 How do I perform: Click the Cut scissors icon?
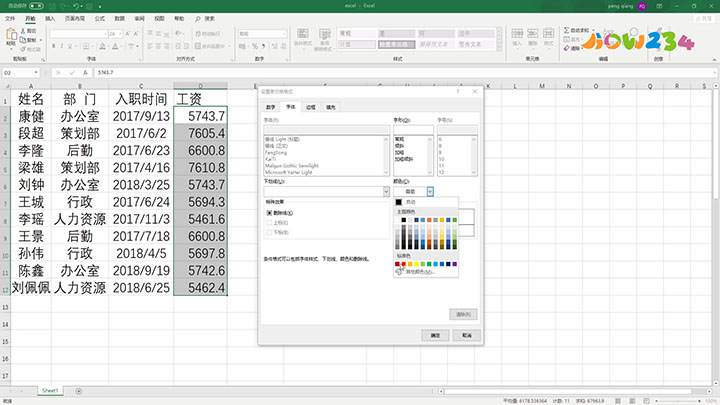click(x=23, y=31)
